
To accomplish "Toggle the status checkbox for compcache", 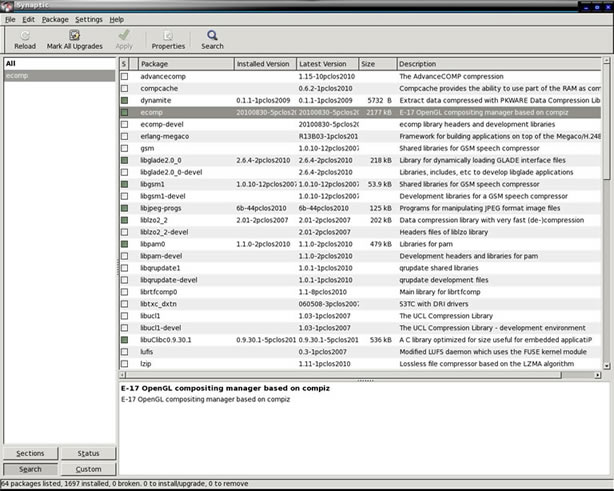I will (125, 88).
